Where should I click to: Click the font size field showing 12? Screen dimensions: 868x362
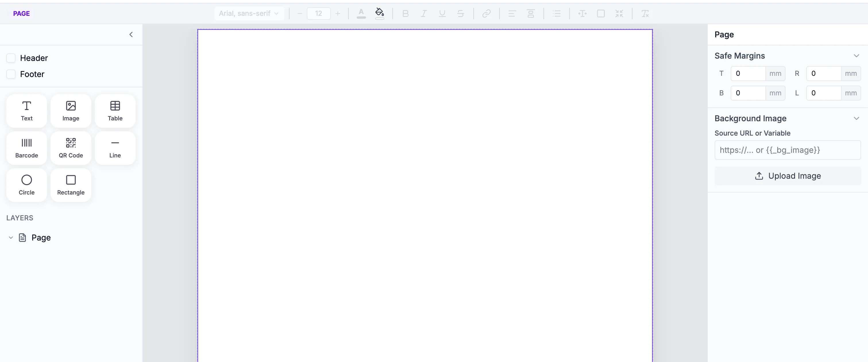pyautogui.click(x=319, y=14)
